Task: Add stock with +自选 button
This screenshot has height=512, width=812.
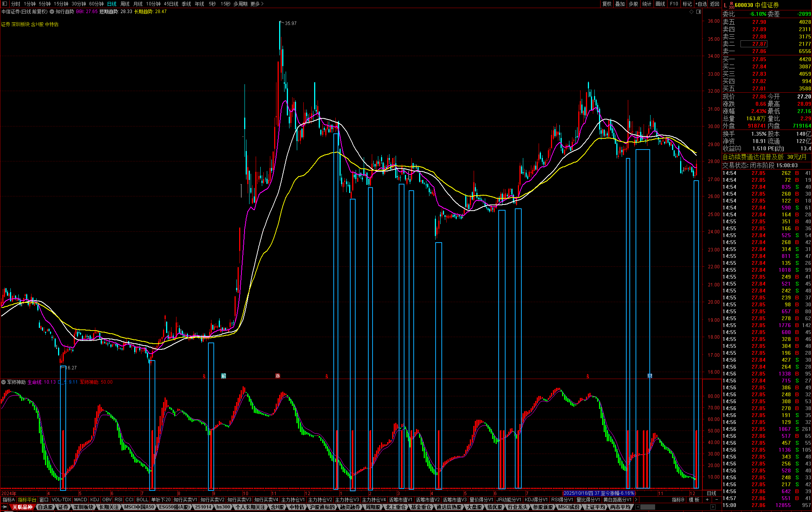Action: point(701,4)
